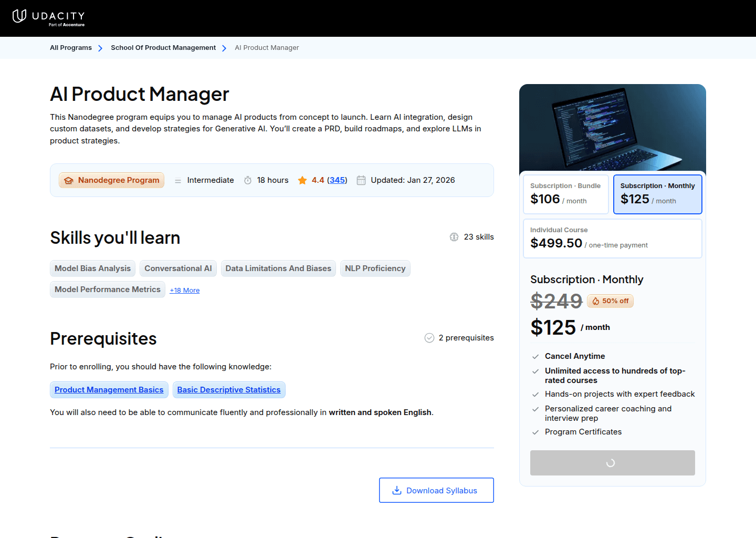
Task: Click the chevron before AI Product Manager breadcrumb
Action: [x=224, y=48]
